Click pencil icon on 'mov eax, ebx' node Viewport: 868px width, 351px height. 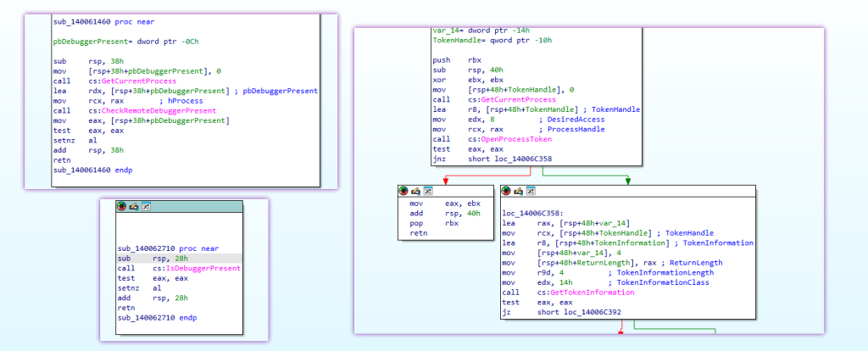point(415,191)
